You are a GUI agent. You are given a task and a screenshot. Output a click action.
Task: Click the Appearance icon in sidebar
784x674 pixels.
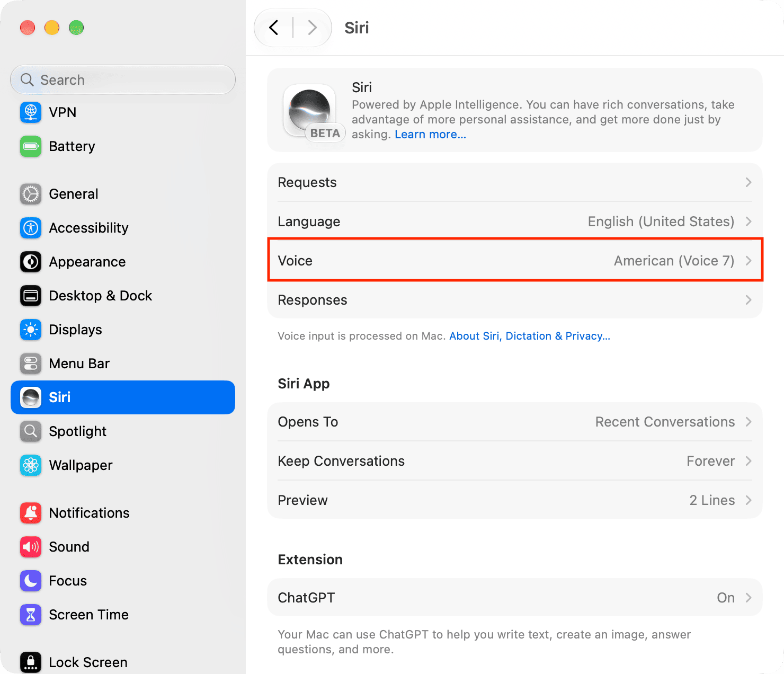[x=31, y=262]
